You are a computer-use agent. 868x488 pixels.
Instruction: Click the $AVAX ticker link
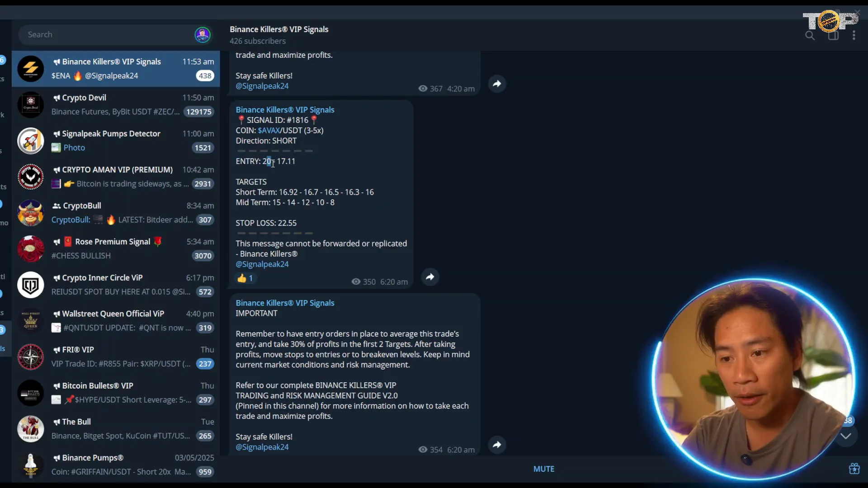(x=269, y=130)
